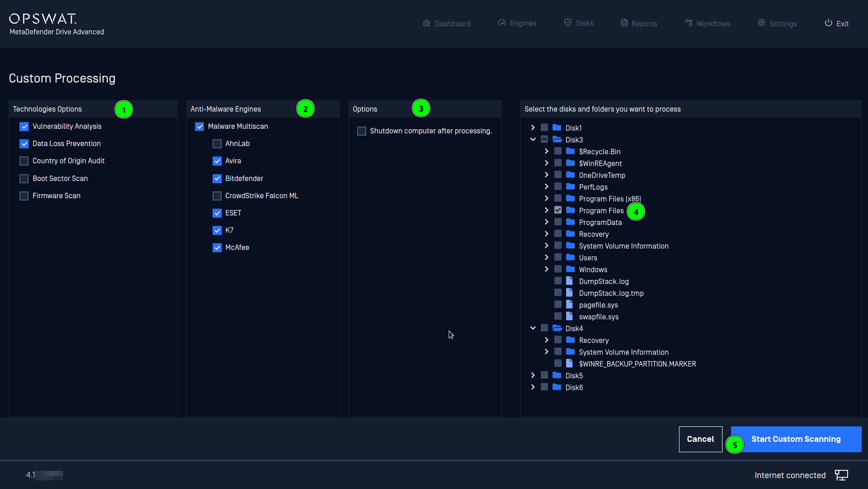
Task: Uncheck the K7 engine
Action: [217, 230]
